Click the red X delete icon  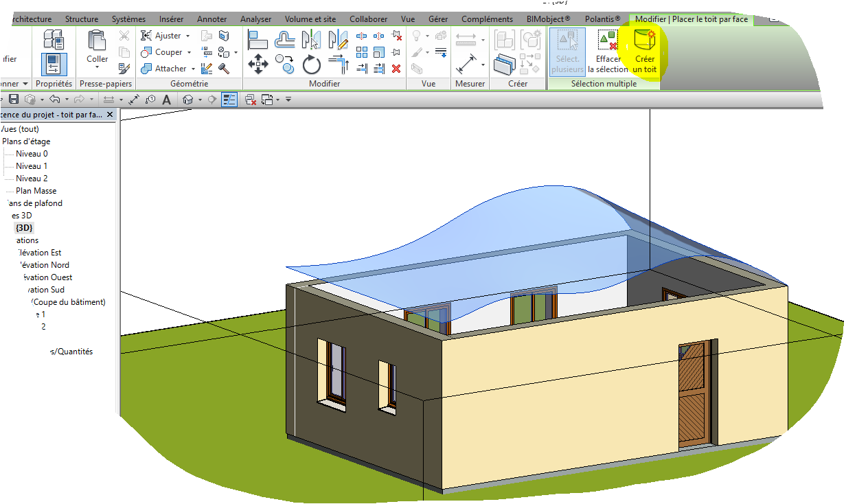click(396, 68)
